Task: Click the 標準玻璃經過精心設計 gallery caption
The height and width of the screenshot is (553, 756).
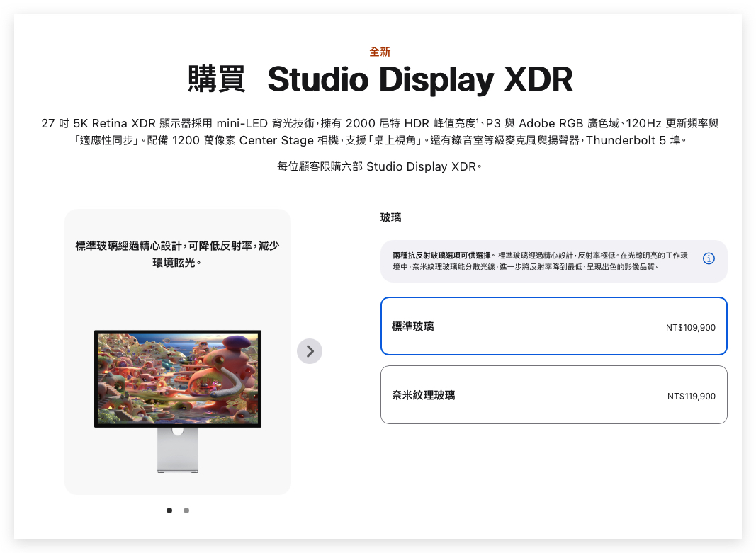Action: (177, 254)
